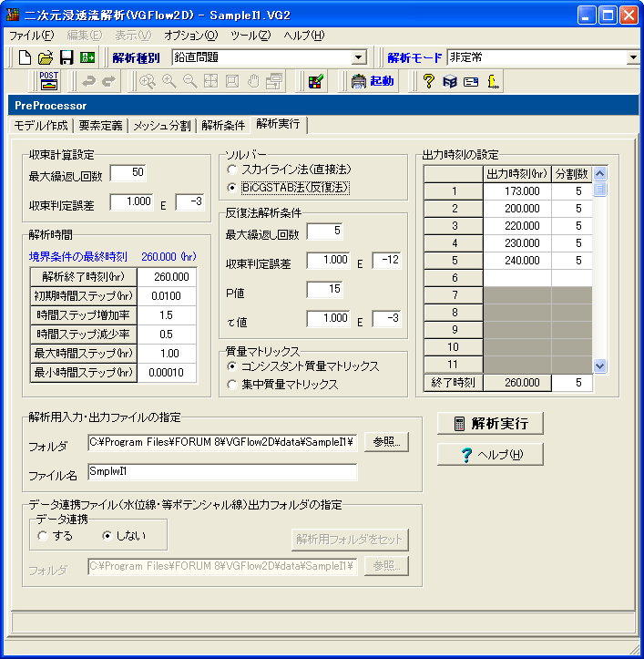Click the 最大時間ステップ value 1.00
The height and width of the screenshot is (659, 644).
coord(167,354)
